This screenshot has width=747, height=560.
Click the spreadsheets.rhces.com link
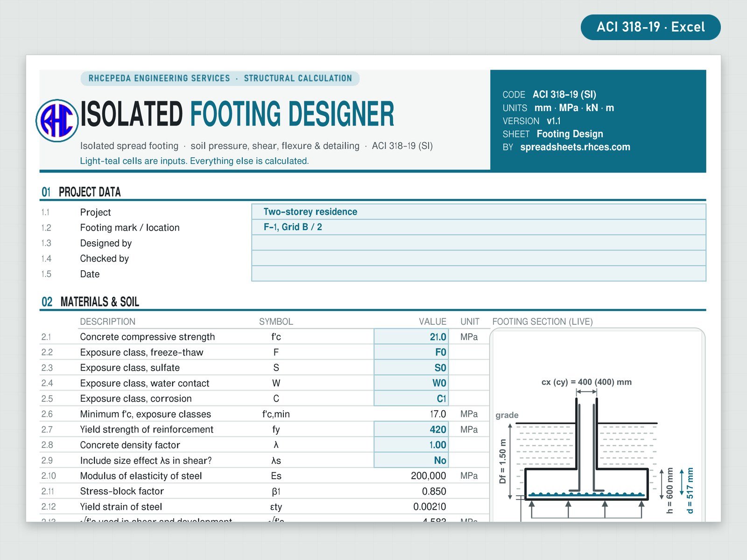575,147
